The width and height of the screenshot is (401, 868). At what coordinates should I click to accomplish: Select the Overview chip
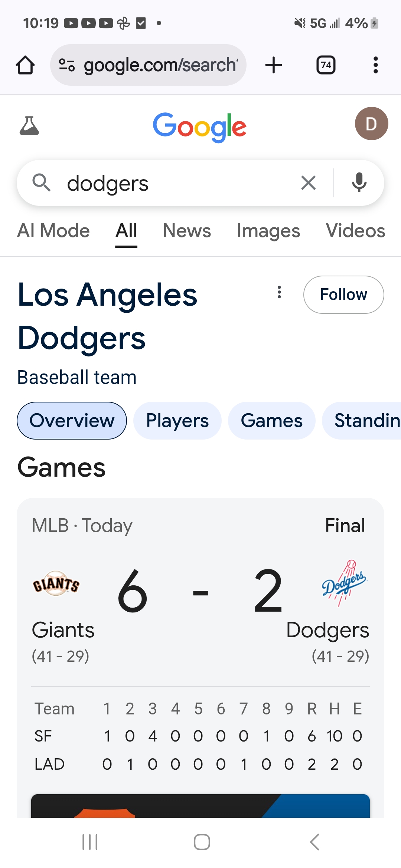(72, 421)
